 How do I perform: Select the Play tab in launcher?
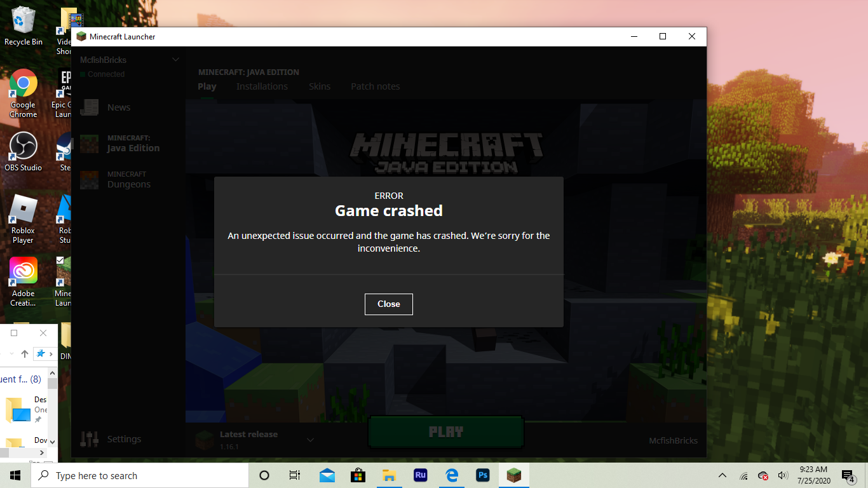pyautogui.click(x=207, y=86)
